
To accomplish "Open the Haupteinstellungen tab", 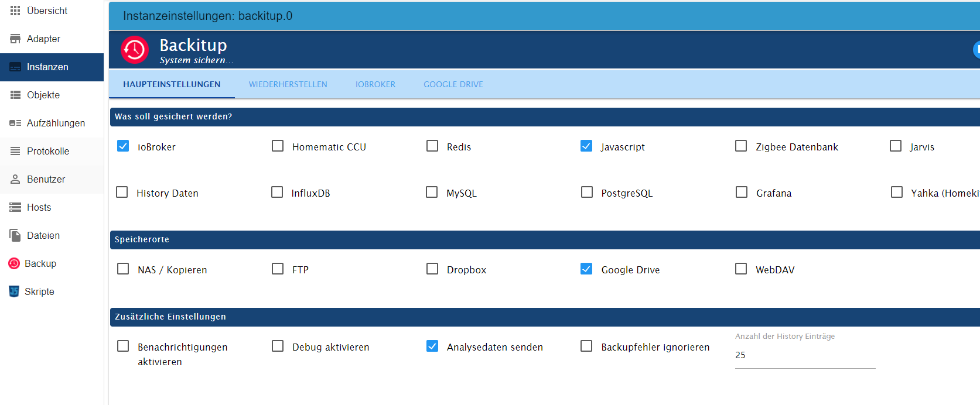I will 172,84.
